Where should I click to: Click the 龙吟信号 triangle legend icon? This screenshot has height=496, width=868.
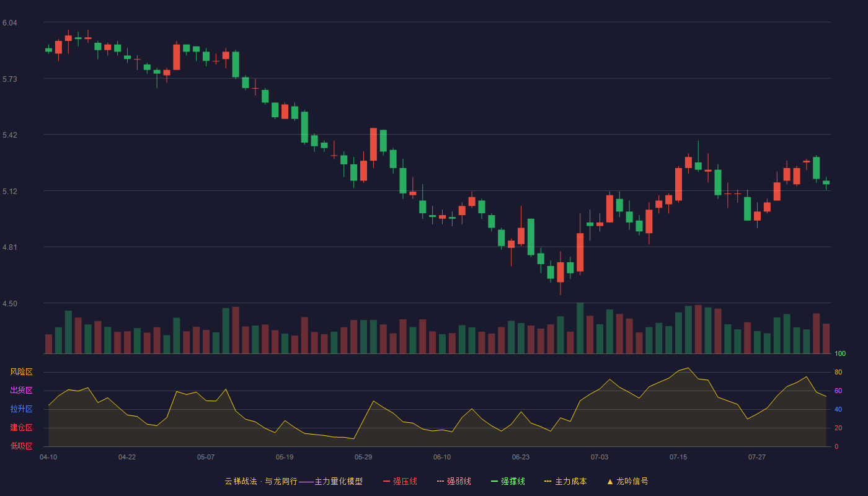click(x=610, y=481)
